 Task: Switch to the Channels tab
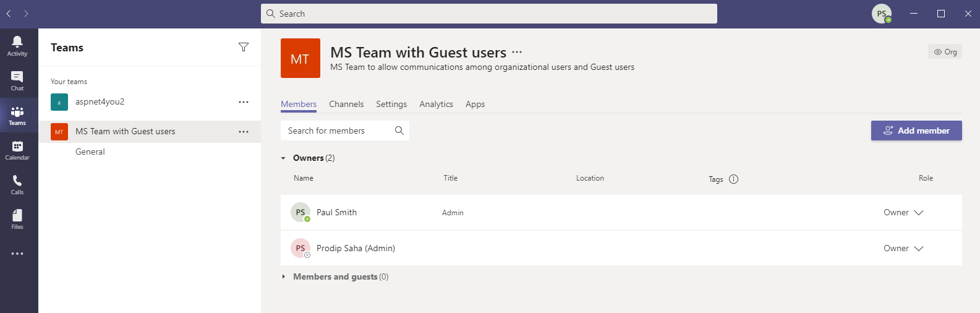point(346,105)
